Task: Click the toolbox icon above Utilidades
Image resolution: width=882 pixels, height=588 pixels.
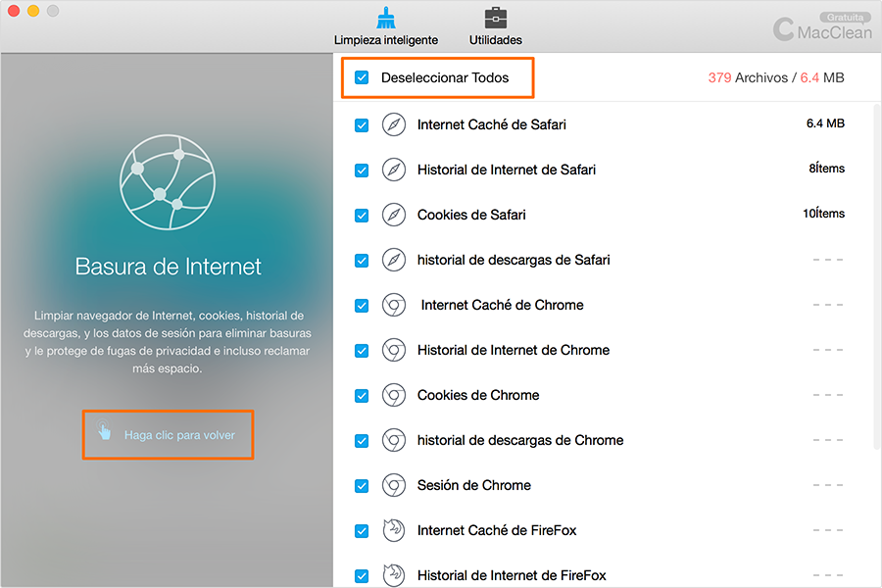Action: click(495, 18)
